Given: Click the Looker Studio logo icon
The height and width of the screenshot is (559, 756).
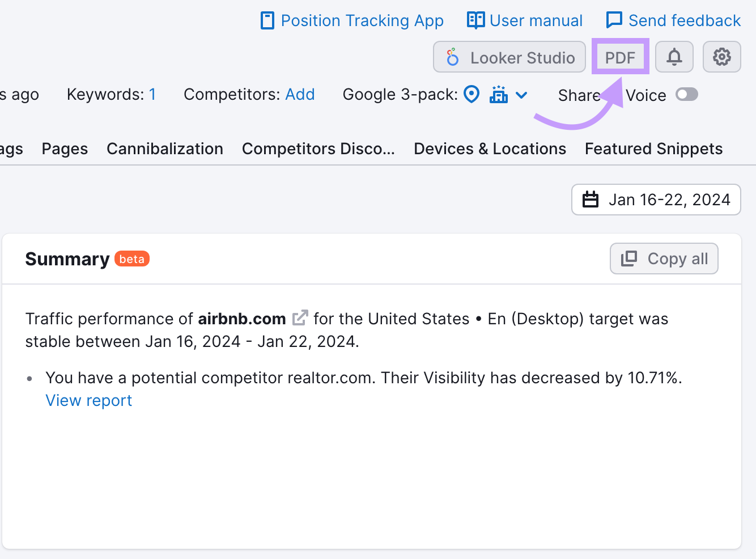Looking at the screenshot, I should (x=452, y=57).
